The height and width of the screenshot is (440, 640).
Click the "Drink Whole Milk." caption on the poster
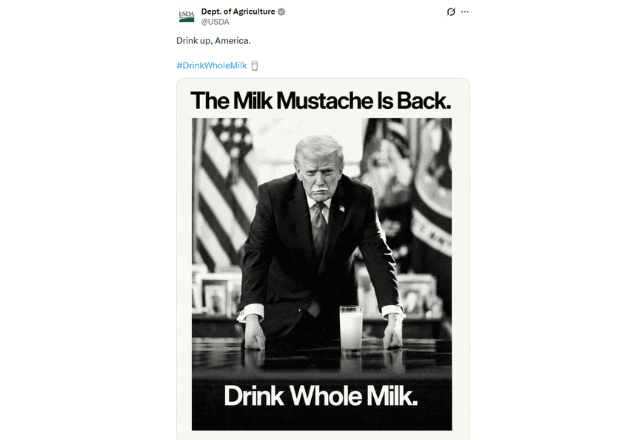[x=321, y=396]
